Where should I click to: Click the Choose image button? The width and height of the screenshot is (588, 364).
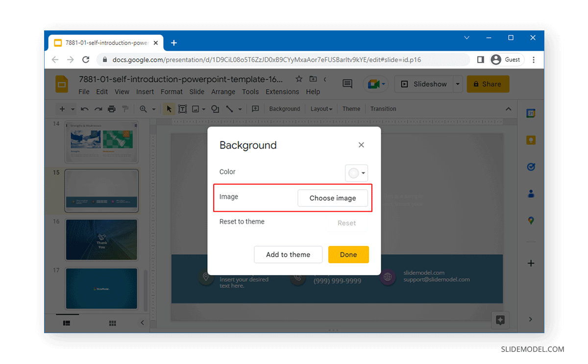click(x=333, y=198)
